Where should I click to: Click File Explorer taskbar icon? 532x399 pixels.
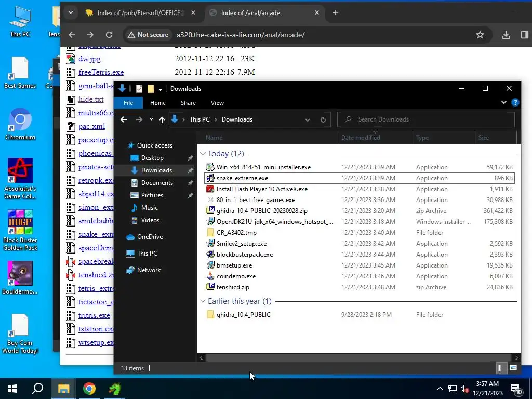click(63, 389)
